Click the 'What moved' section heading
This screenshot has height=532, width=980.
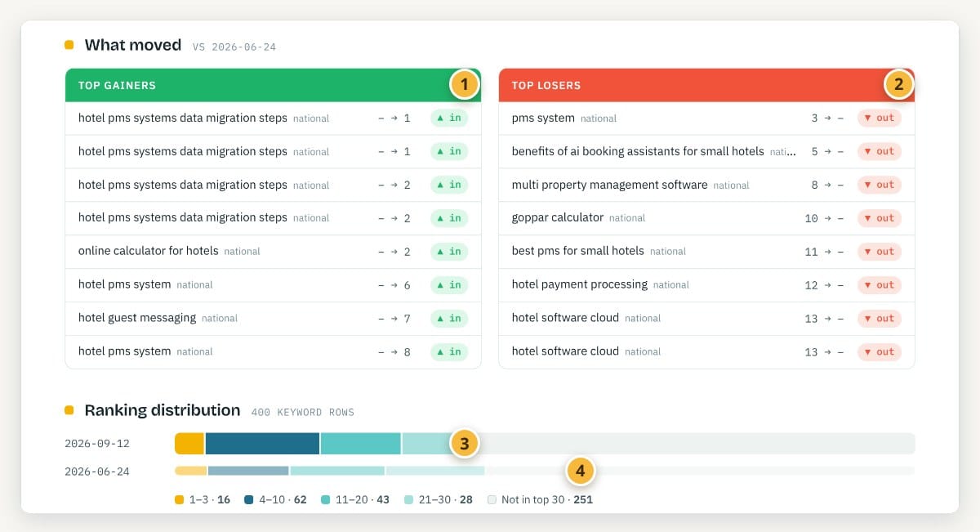coord(133,45)
